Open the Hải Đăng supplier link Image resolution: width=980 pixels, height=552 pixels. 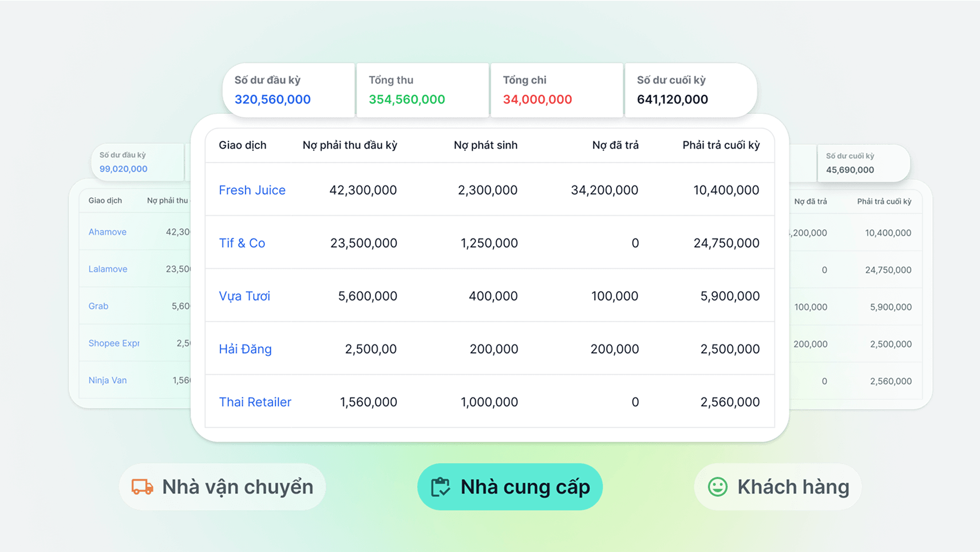click(245, 349)
